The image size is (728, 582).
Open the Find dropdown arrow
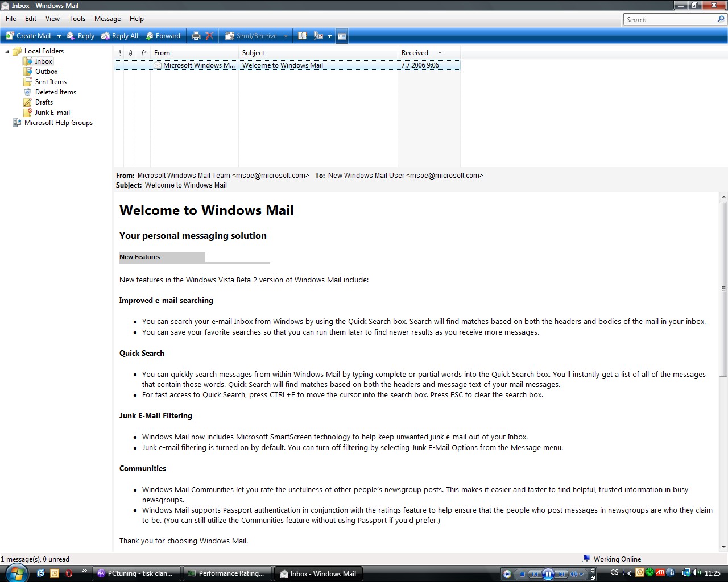tap(329, 36)
